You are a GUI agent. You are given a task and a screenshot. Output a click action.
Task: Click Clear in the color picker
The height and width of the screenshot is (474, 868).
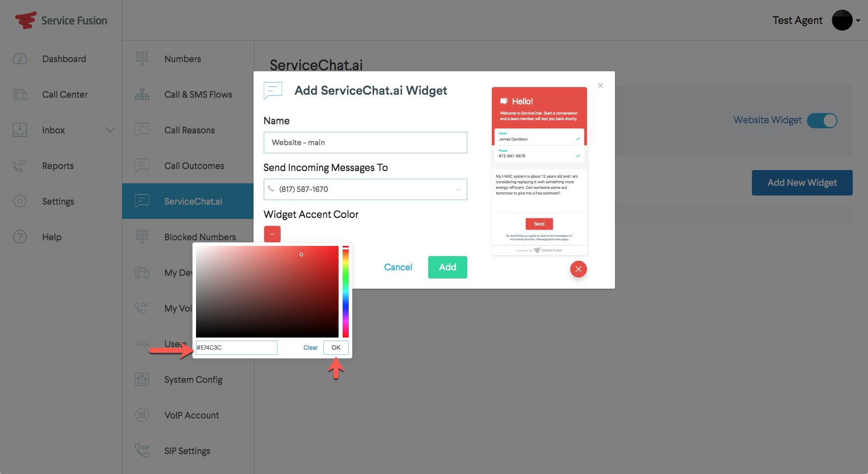click(311, 348)
